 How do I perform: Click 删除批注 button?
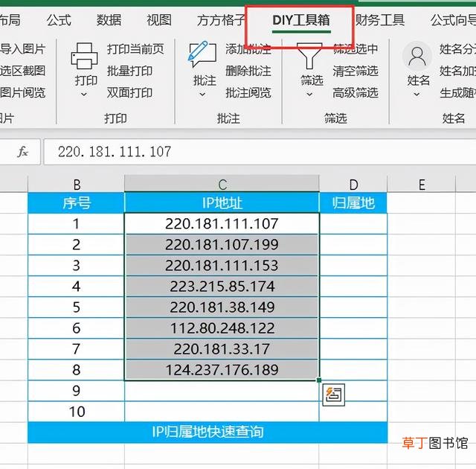(x=248, y=71)
